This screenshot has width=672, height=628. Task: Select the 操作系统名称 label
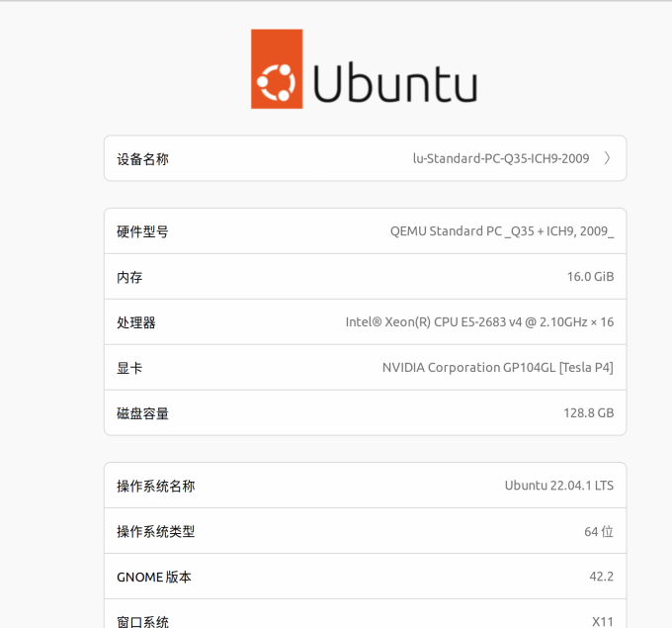(x=155, y=486)
